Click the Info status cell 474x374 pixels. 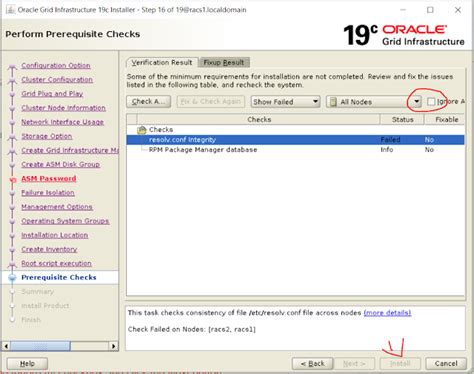pos(387,150)
